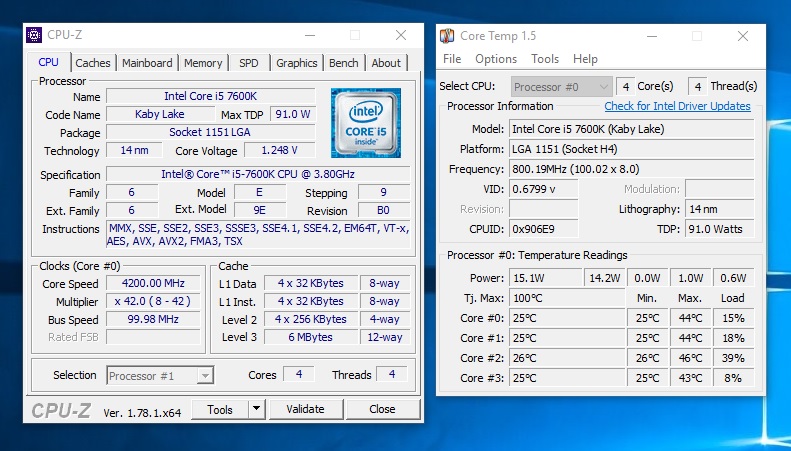Click the CPUID value 0x906E9
This screenshot has width=791, height=451.
tap(543, 229)
